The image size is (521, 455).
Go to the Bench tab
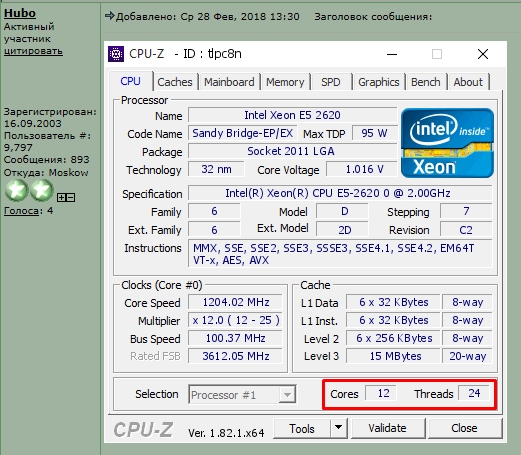[x=426, y=82]
